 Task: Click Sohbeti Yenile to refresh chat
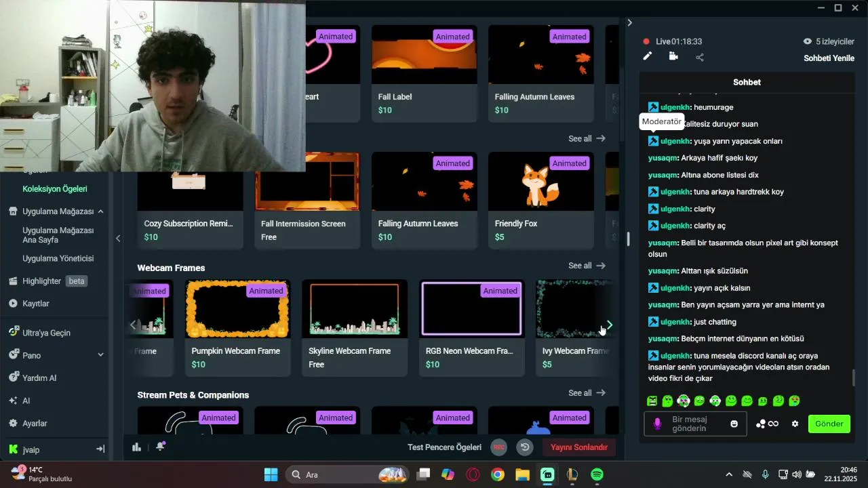tap(829, 58)
